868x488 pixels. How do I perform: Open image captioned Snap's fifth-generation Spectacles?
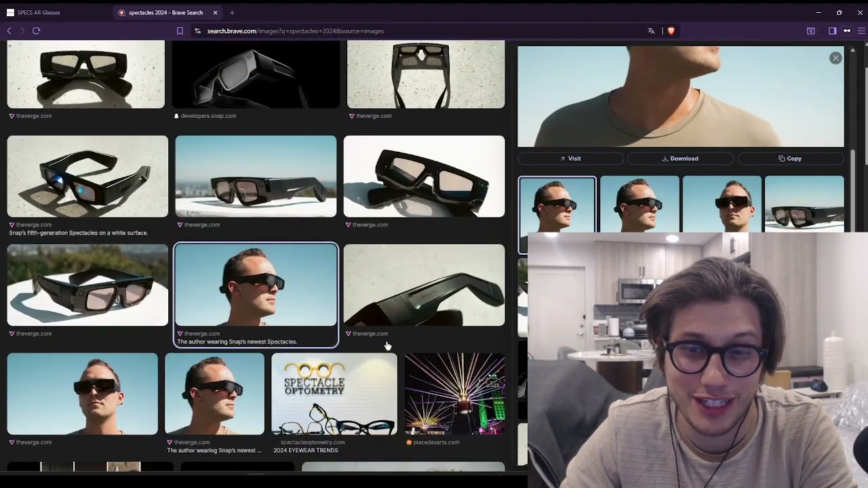(x=87, y=176)
